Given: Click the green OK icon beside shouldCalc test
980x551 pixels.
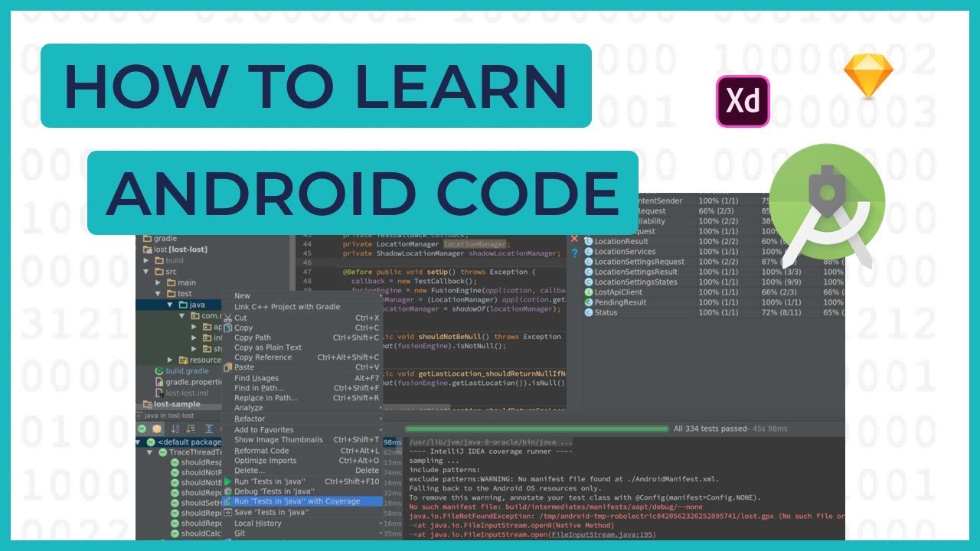Looking at the screenshot, I should coord(175,533).
